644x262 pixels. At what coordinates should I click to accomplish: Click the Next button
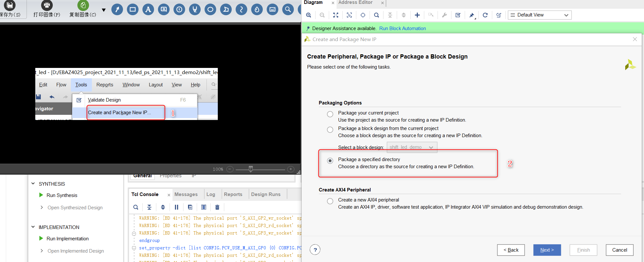[x=547, y=250]
